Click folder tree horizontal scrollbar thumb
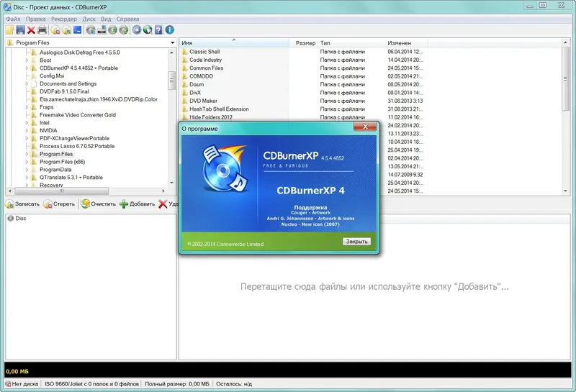 (61, 191)
